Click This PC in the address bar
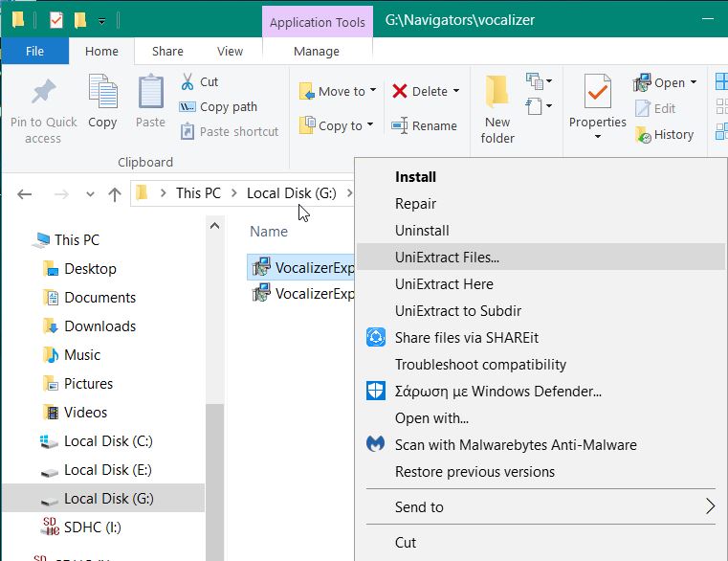The image size is (728, 561). (x=198, y=193)
